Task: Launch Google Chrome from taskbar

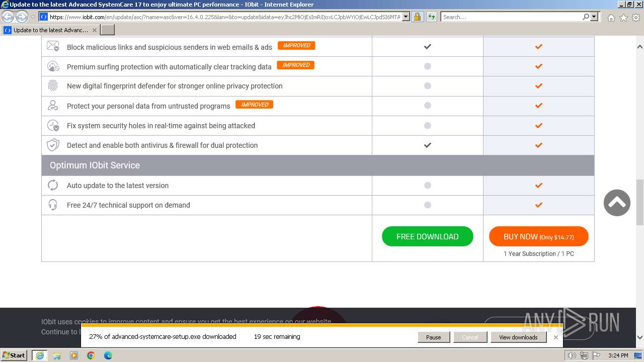Action: point(91,355)
